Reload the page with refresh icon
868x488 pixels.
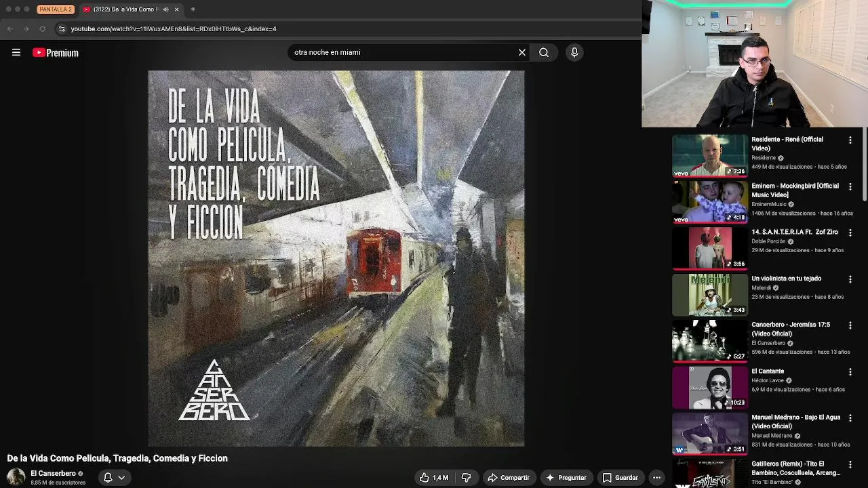(42, 29)
